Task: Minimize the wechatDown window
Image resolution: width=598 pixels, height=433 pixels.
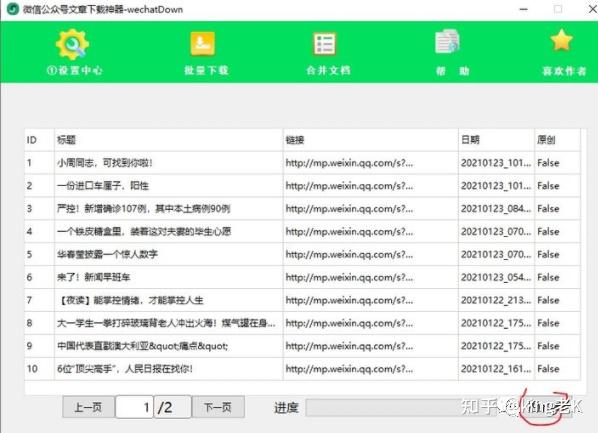Action: point(524,9)
